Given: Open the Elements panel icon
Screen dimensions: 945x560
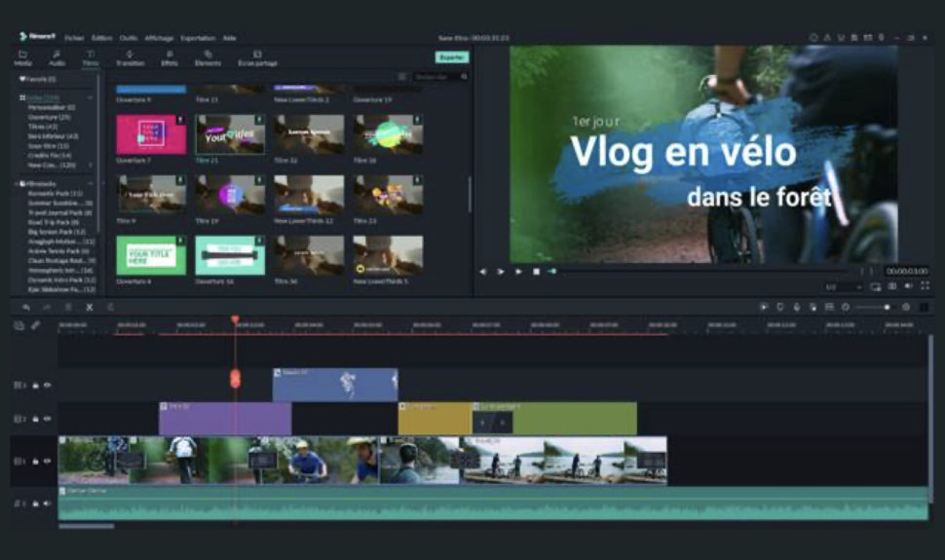Looking at the screenshot, I should pos(208,57).
